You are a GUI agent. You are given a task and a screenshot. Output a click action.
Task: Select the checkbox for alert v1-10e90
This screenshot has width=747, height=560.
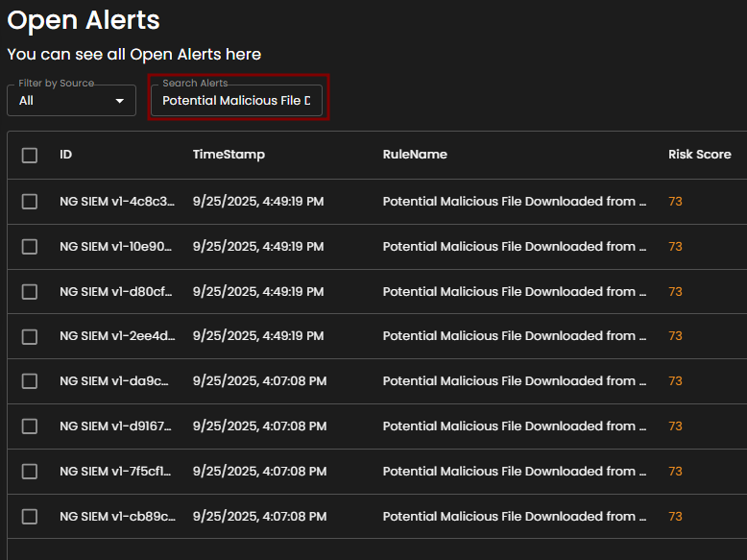[30, 247]
